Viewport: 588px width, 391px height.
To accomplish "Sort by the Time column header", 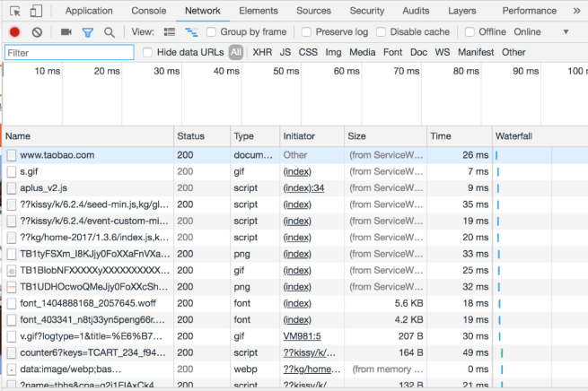I will (460, 136).
